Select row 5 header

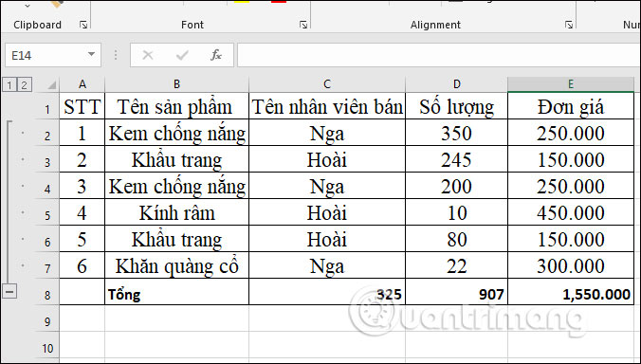(47, 212)
